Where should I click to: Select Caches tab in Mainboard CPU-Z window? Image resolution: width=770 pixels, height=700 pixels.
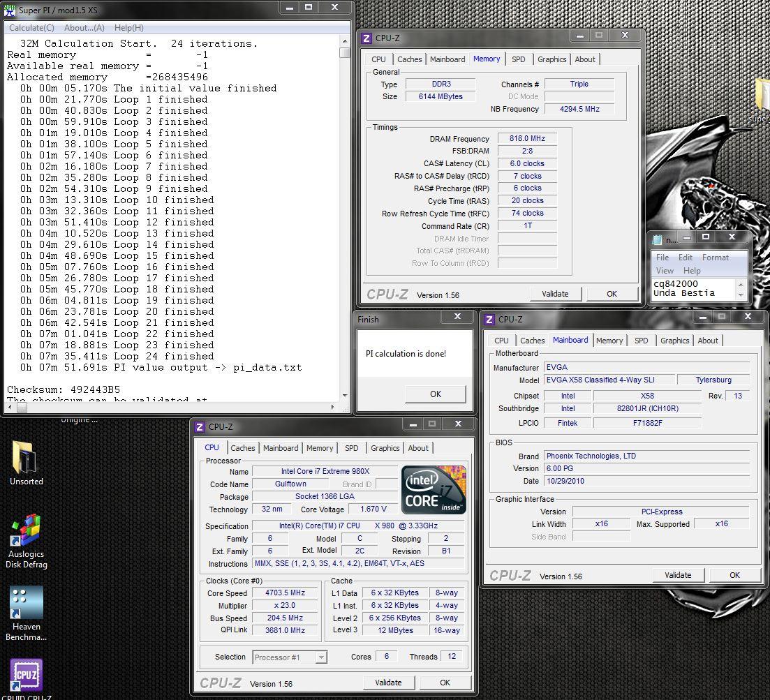(x=533, y=341)
